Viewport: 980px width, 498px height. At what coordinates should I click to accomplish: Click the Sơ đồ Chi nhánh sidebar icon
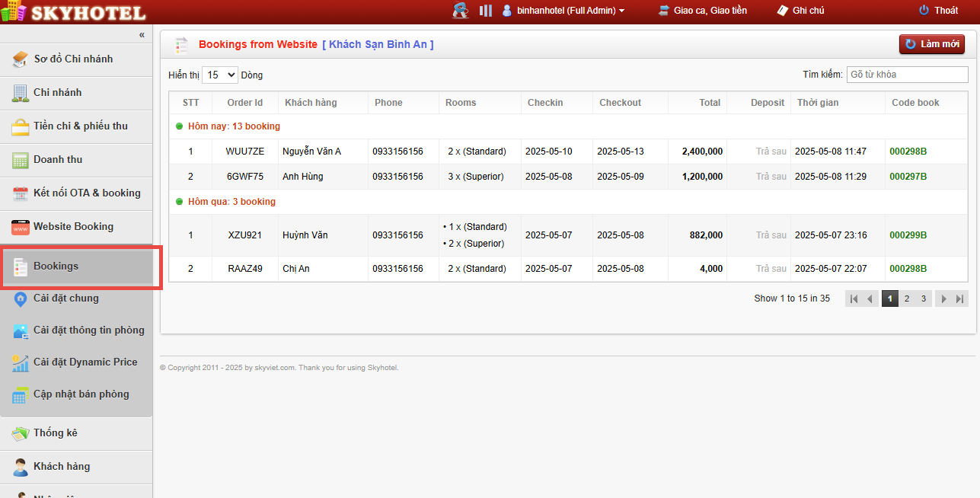tap(21, 59)
